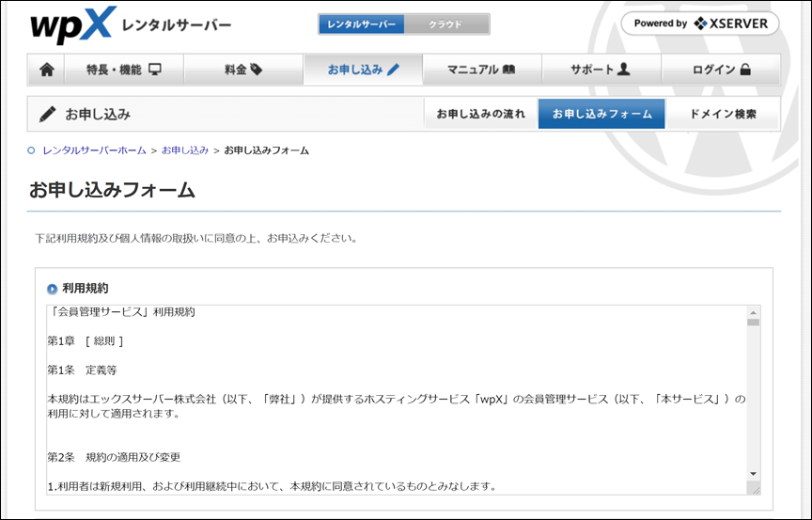This screenshot has width=812, height=520.
Task: Click the 第2条 規約の適用及び変更 line
Action: coord(114,457)
